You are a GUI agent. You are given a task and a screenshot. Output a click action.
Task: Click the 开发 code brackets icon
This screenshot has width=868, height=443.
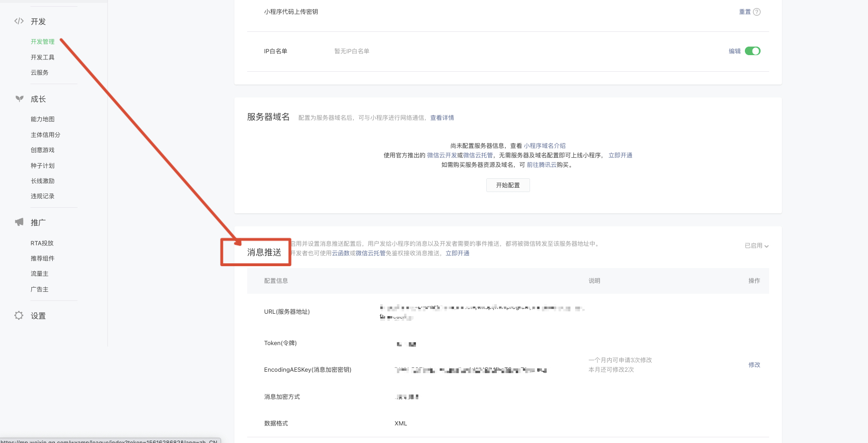point(19,21)
